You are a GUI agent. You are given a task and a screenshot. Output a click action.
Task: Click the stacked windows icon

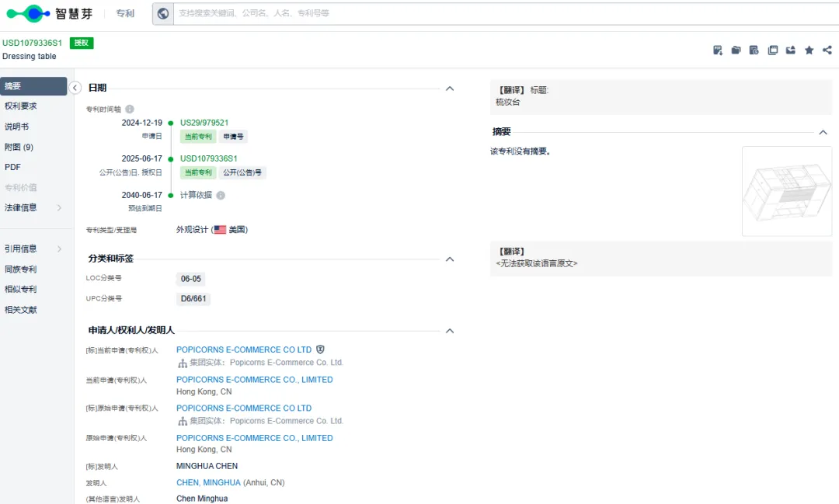tap(773, 50)
